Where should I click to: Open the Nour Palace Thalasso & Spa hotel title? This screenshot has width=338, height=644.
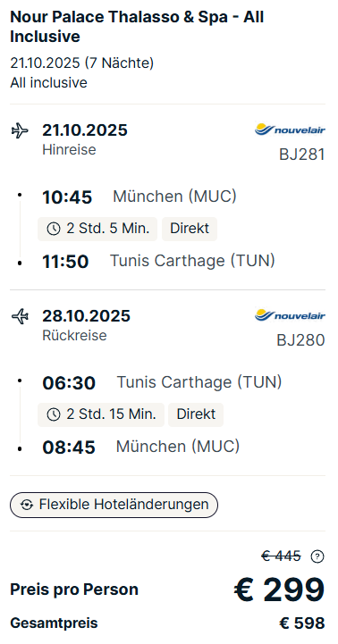(137, 27)
